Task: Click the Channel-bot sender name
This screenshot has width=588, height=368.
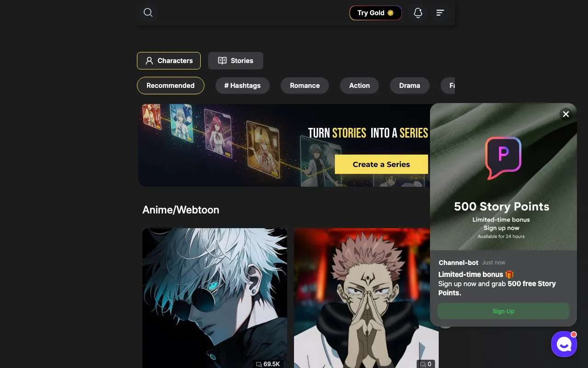Action: [458, 263]
